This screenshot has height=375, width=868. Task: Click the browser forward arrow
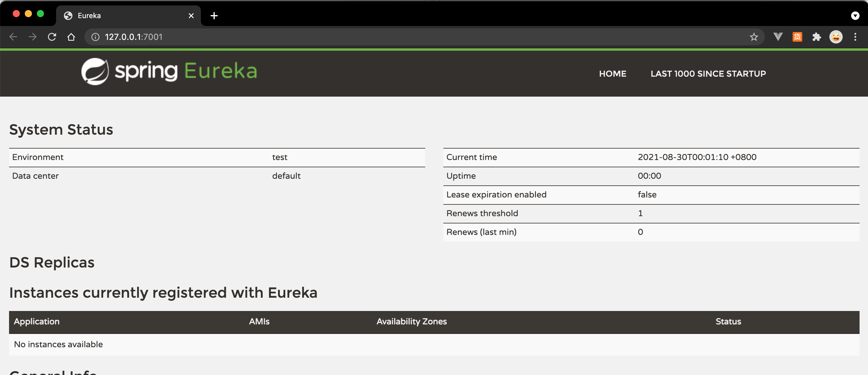click(x=32, y=37)
